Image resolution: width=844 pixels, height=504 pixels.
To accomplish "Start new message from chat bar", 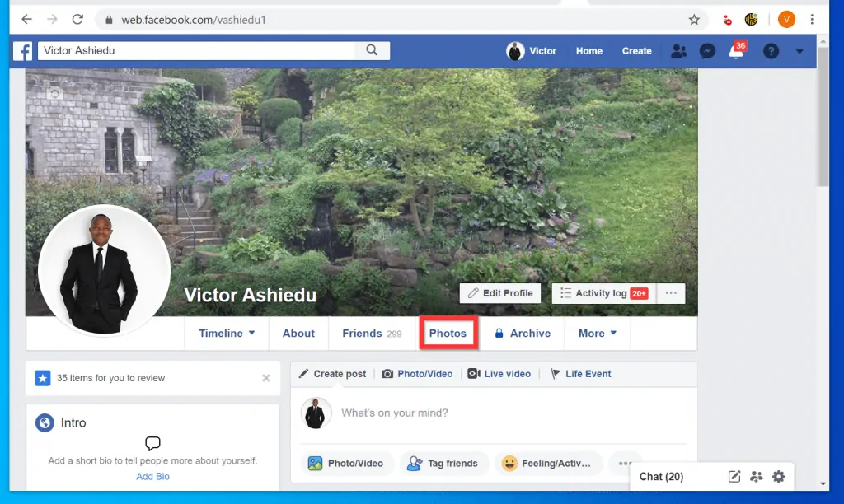I will point(734,476).
